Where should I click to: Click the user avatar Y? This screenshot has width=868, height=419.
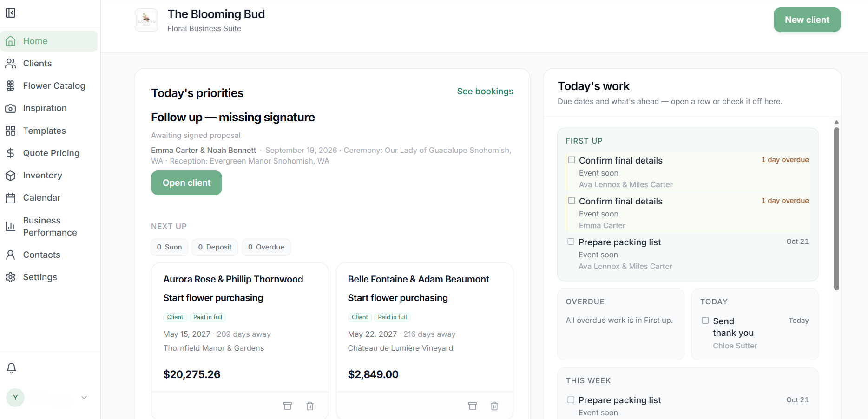click(15, 398)
